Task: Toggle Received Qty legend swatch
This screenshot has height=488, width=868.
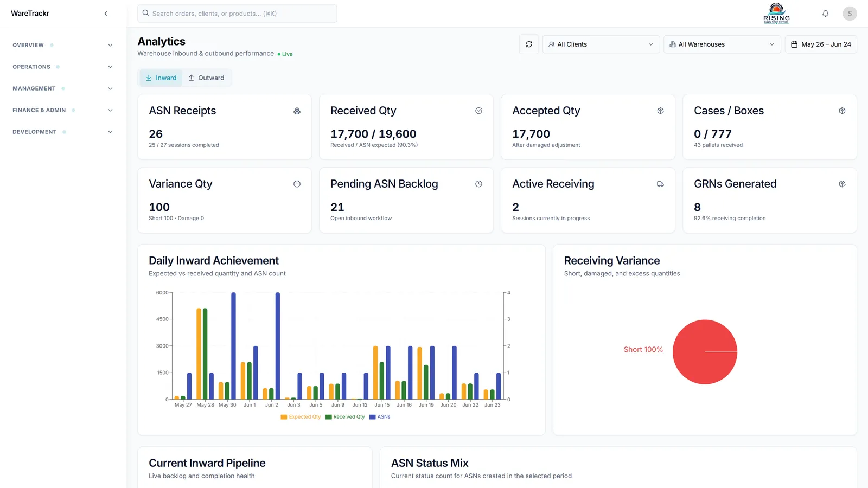Action: coord(328,417)
